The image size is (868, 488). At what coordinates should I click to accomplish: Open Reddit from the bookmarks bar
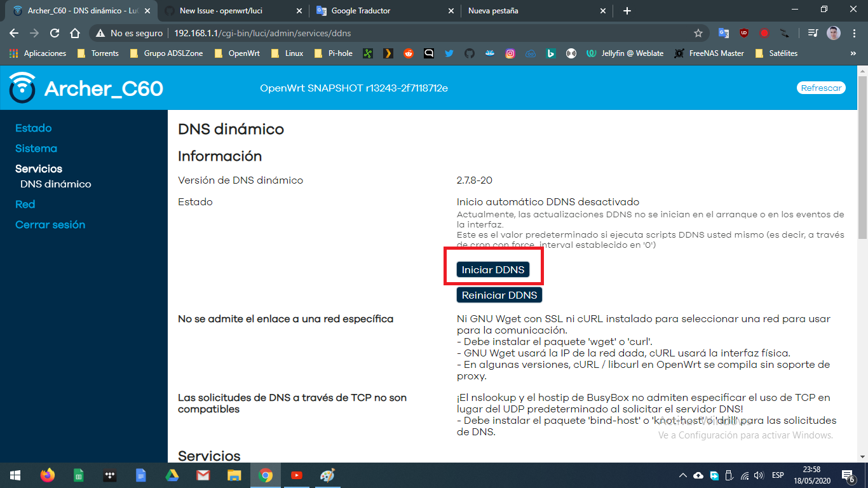click(409, 53)
